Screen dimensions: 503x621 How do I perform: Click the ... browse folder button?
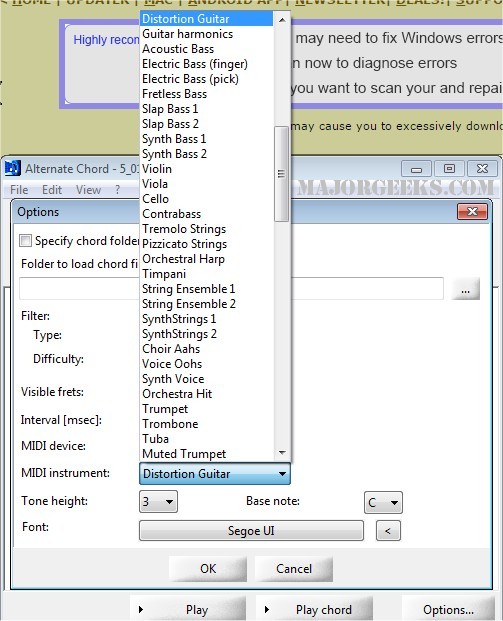click(x=465, y=289)
